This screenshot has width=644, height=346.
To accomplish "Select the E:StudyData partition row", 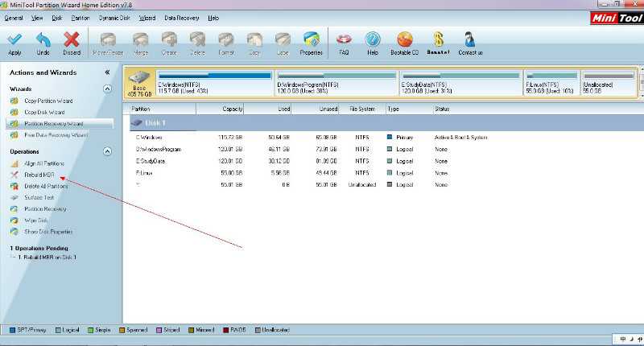I will [386, 161].
